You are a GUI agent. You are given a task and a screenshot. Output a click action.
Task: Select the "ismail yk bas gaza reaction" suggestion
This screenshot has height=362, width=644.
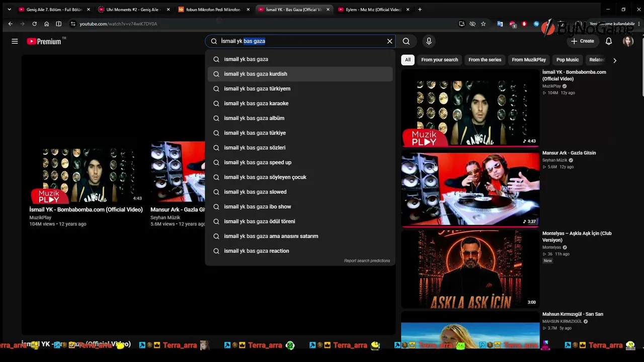tap(300, 251)
